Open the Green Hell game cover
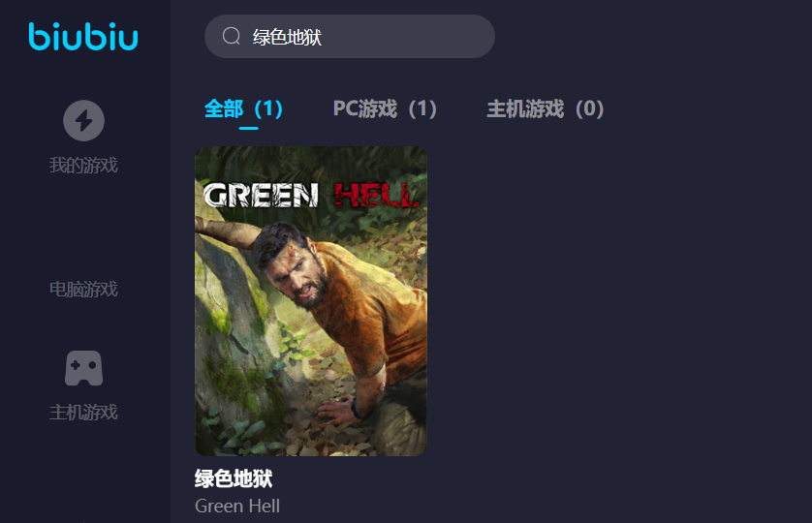Screen dimensions: 812x523 point(311,301)
